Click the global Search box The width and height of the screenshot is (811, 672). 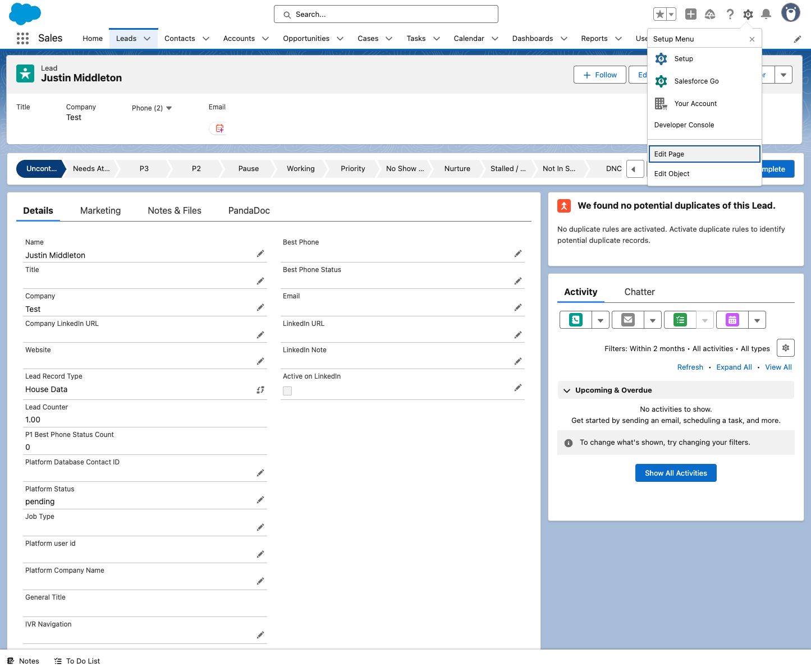coord(386,14)
